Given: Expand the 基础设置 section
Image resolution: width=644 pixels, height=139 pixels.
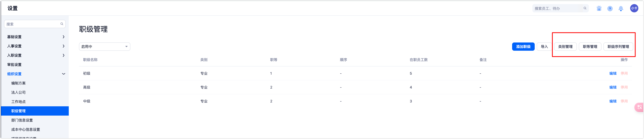Looking at the screenshot, I should click(x=35, y=37).
